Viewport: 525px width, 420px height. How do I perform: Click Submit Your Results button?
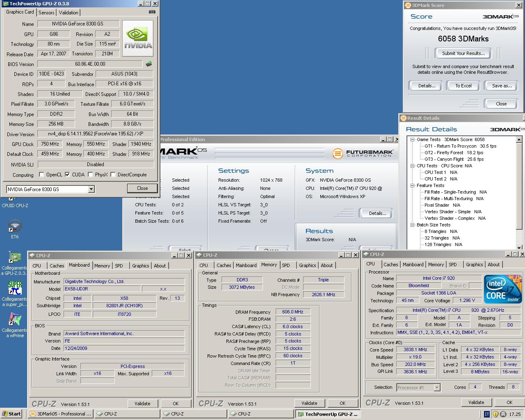click(x=463, y=53)
